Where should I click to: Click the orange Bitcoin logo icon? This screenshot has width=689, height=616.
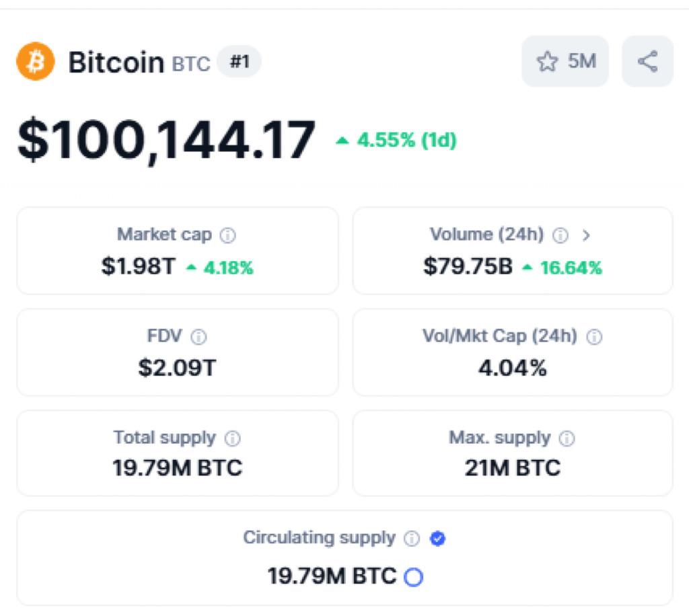pyautogui.click(x=36, y=61)
